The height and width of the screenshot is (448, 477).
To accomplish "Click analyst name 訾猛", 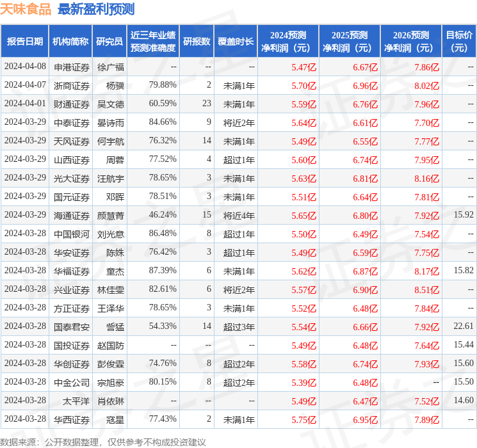I will click(x=115, y=327).
